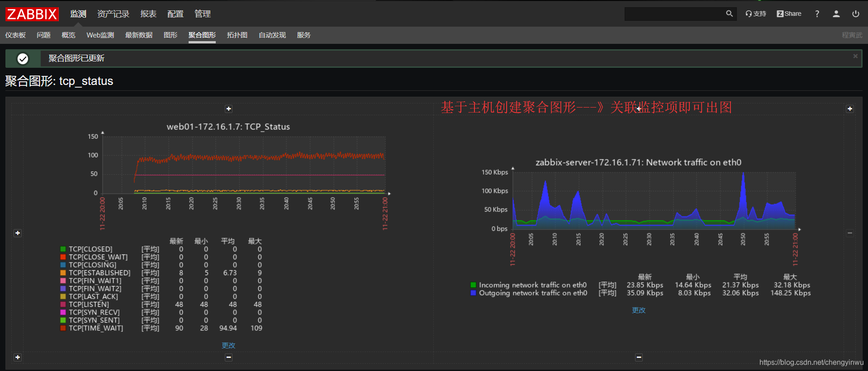Click TCP[TIME_WAIT] legend label

tap(96, 328)
